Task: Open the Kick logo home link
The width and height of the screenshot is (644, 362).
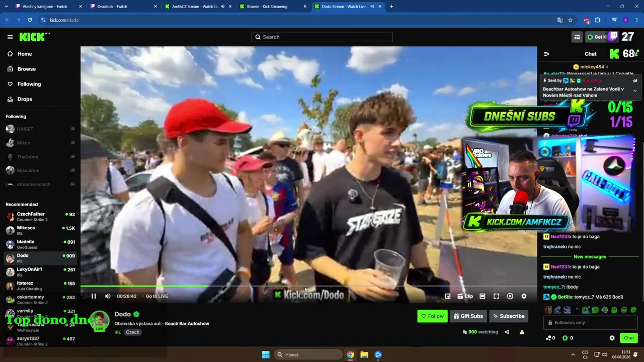Action: point(34,37)
